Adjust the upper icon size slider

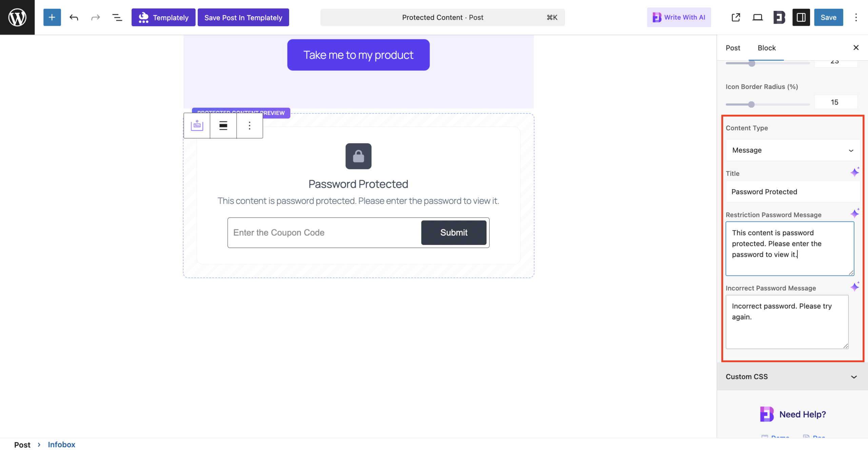768,63
